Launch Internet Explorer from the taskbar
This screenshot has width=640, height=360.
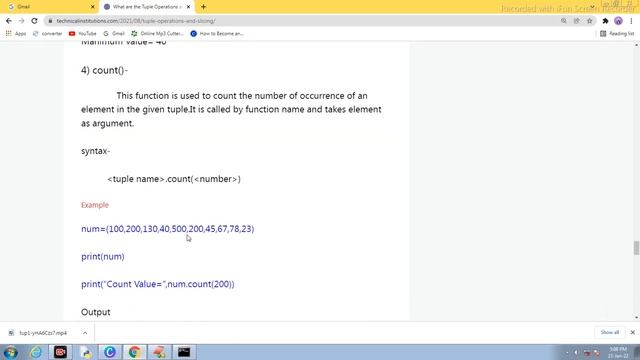click(x=36, y=352)
